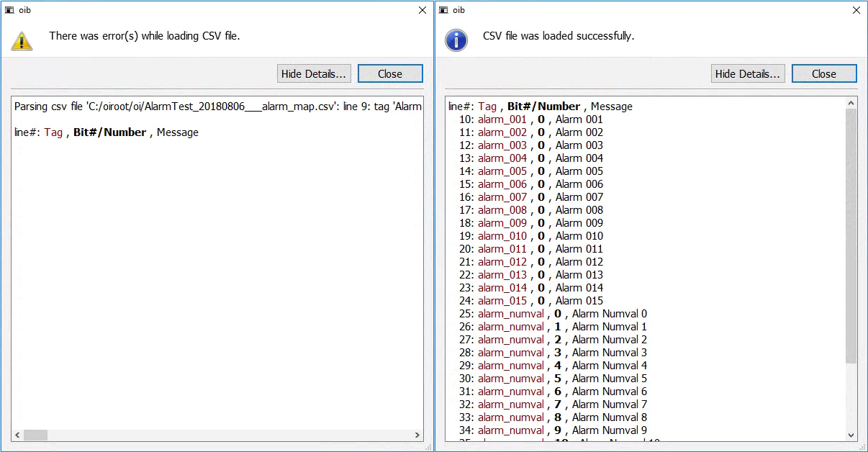Screen dimensions: 868x452
Task: Click the oib icon on right title bar
Action: [x=443, y=10]
